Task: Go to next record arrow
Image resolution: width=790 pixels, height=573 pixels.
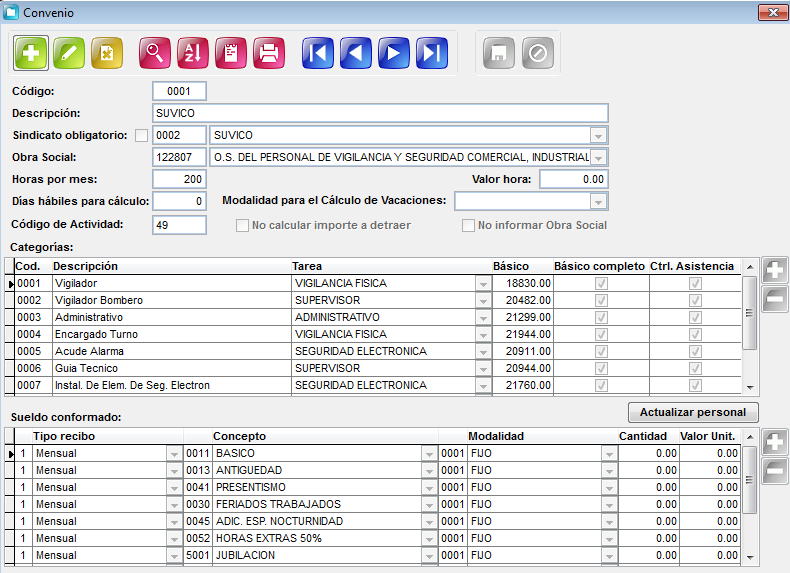Action: point(394,53)
